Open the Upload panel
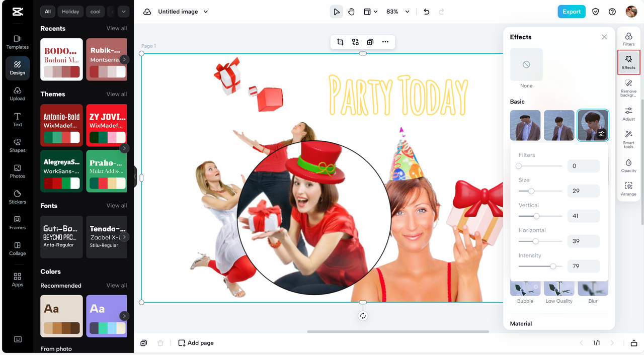644x355 pixels. (x=17, y=94)
